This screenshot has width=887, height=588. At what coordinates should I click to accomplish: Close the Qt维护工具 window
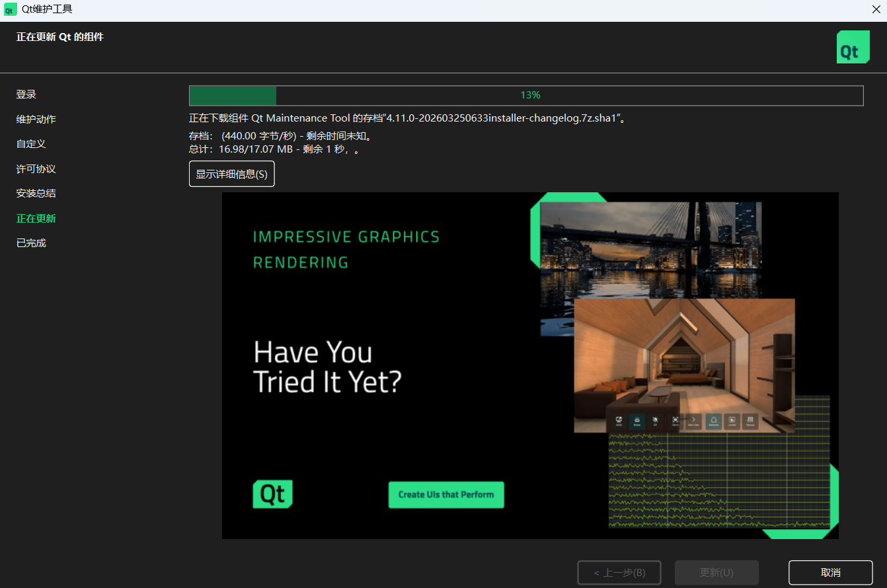tap(876, 10)
